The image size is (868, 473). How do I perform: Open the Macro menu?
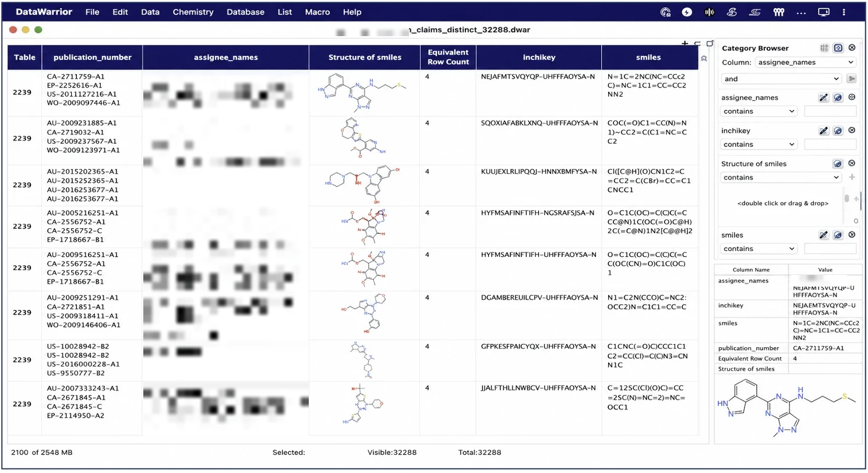tap(317, 12)
